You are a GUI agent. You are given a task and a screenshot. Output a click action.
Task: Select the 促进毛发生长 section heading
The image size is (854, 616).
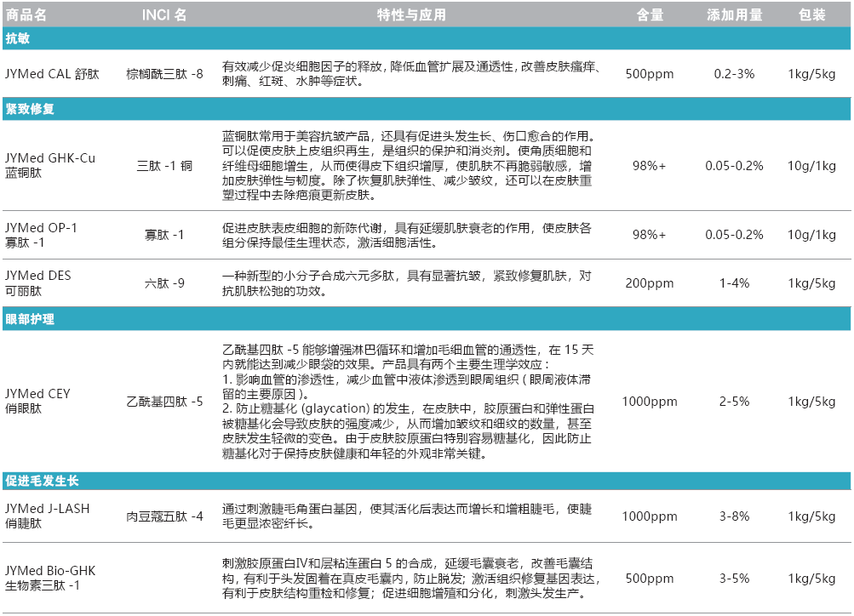42,481
